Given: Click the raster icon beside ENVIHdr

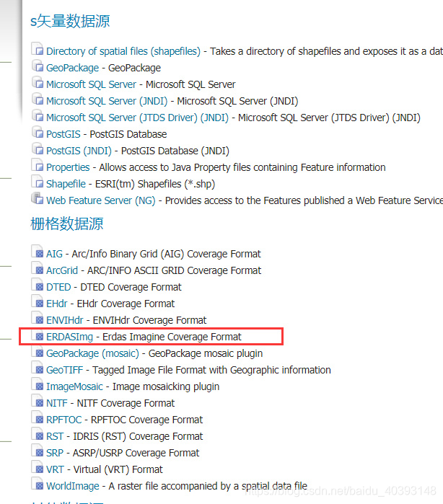Looking at the screenshot, I should point(38,319).
